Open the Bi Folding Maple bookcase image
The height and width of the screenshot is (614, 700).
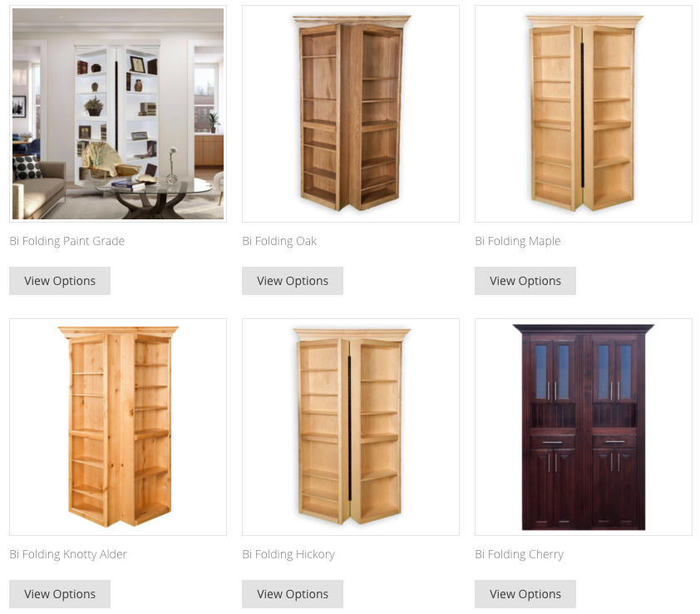pyautogui.click(x=584, y=114)
